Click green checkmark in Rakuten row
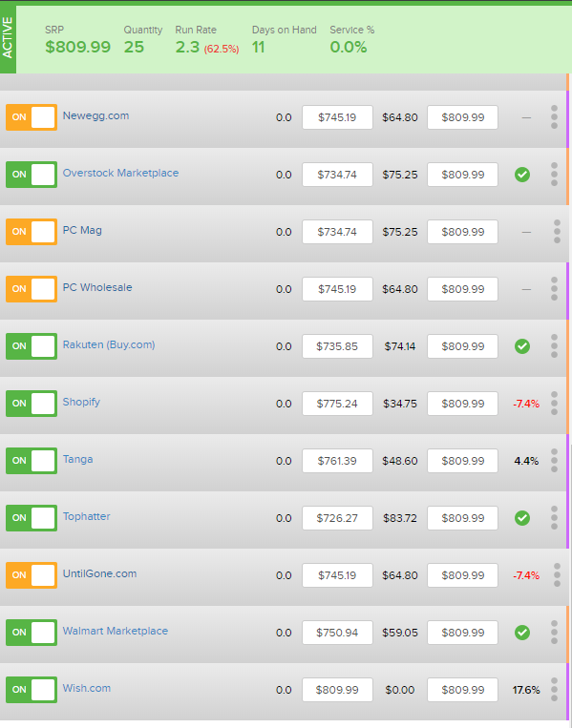The height and width of the screenshot is (728, 572). (522, 346)
